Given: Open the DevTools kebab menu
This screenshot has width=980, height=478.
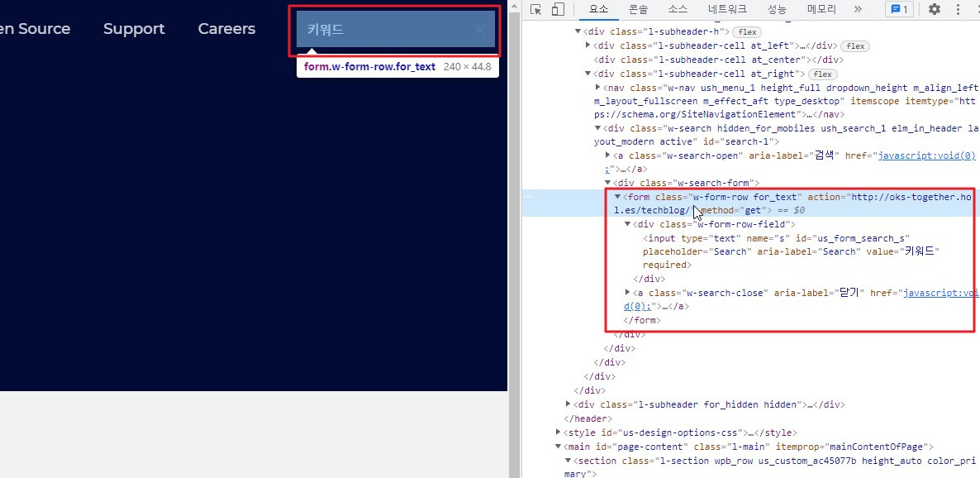Looking at the screenshot, I should pos(959,9).
